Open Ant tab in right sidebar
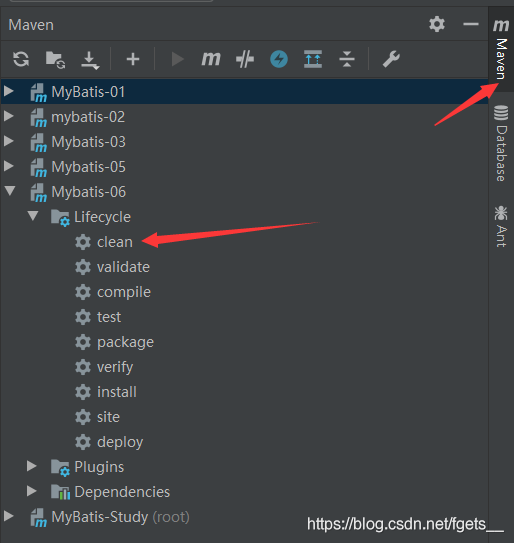 (x=501, y=226)
